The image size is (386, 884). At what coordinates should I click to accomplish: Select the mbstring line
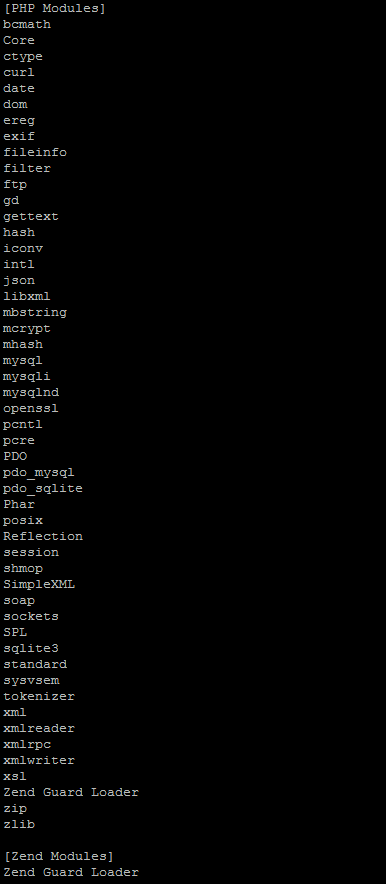point(34,312)
